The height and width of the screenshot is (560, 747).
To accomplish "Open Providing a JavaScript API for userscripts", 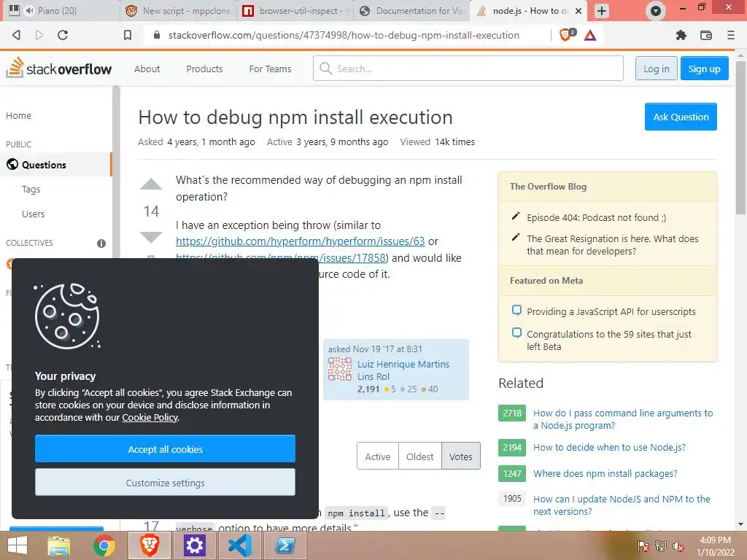I will pyautogui.click(x=611, y=311).
